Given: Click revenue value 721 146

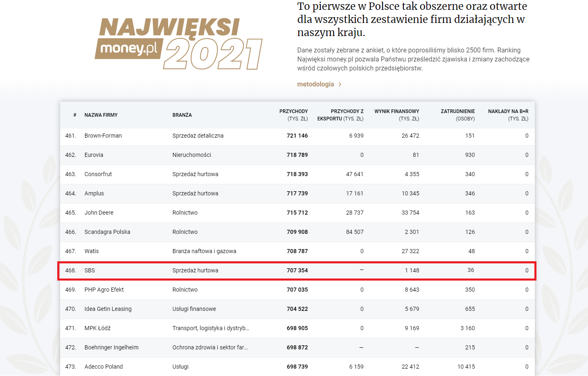Looking at the screenshot, I should point(297,136).
